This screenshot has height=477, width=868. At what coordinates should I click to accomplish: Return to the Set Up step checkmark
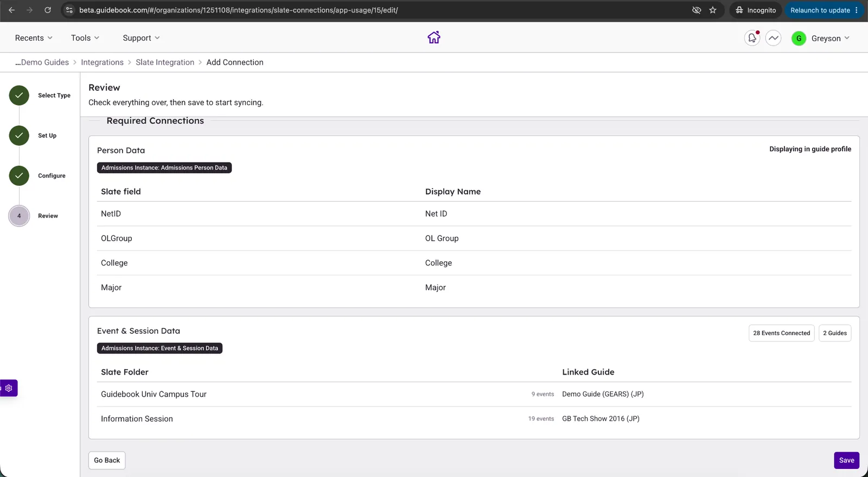click(x=19, y=136)
